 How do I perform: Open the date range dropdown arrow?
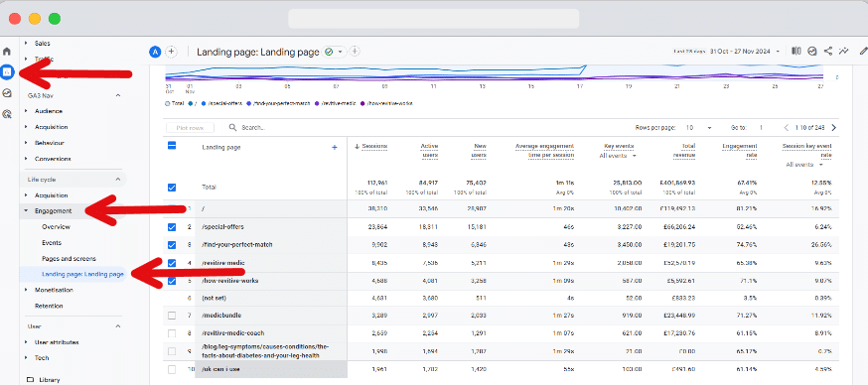tap(778, 52)
